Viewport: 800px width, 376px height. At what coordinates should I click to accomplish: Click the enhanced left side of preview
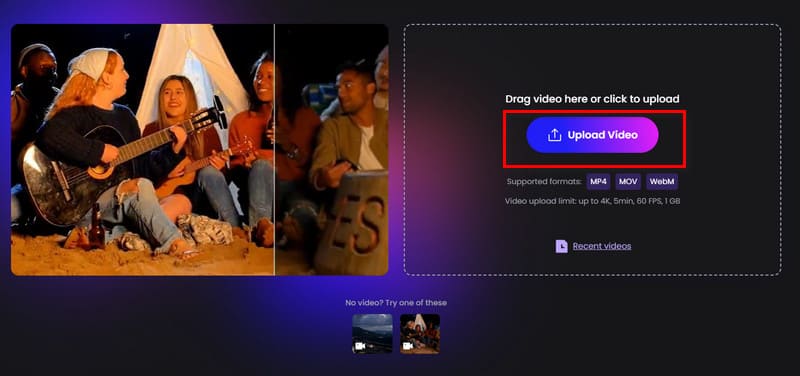click(142, 149)
